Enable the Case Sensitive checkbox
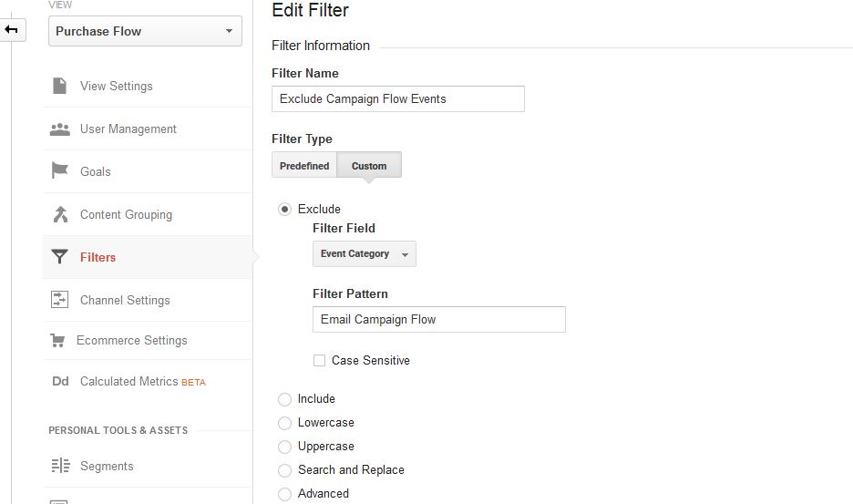Screen dimensions: 853x504 [319, 361]
